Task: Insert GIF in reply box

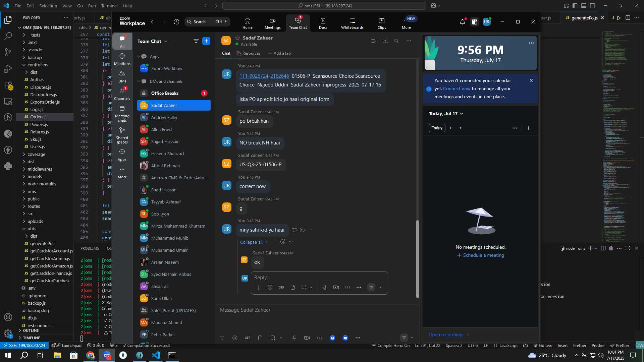Action: 281,287
